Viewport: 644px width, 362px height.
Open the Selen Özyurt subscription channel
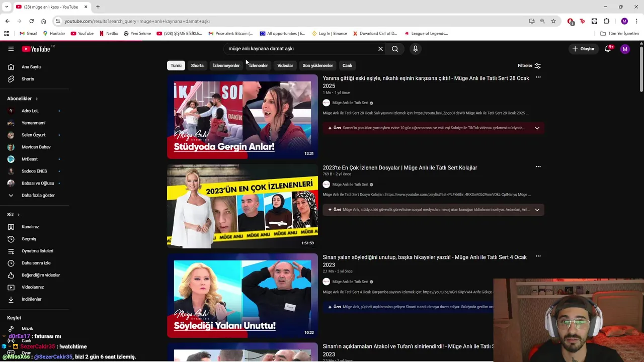(34, 135)
